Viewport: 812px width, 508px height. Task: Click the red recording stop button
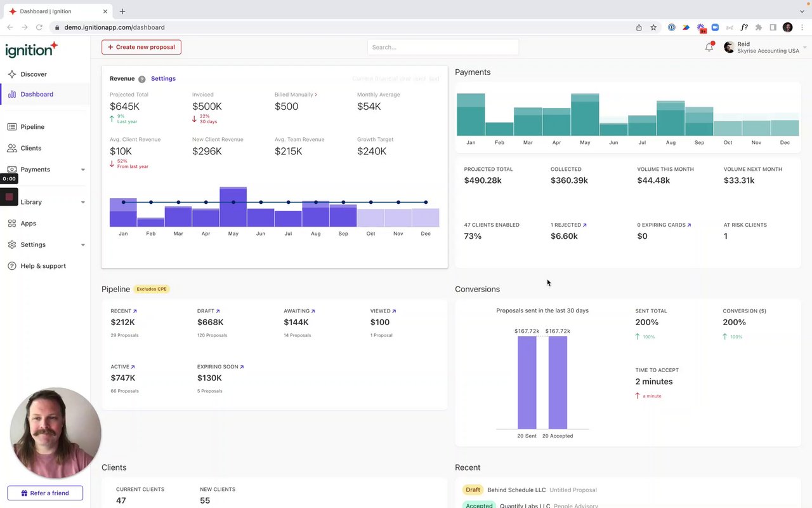[x=9, y=197]
